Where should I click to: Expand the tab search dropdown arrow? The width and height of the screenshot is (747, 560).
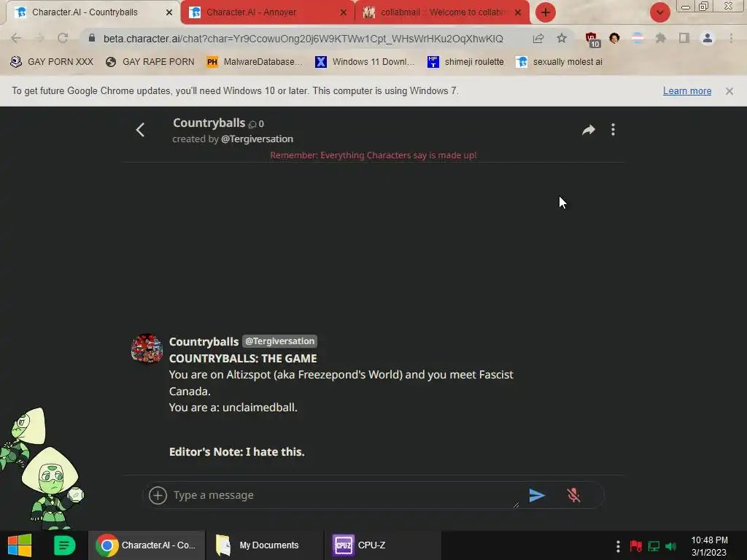tap(659, 12)
